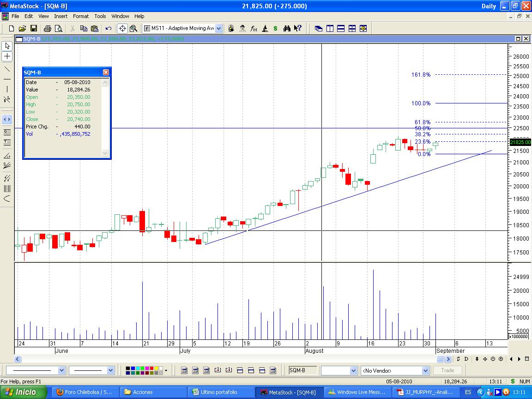
Task: Open the first line style dropdown
Action: (x=61, y=370)
